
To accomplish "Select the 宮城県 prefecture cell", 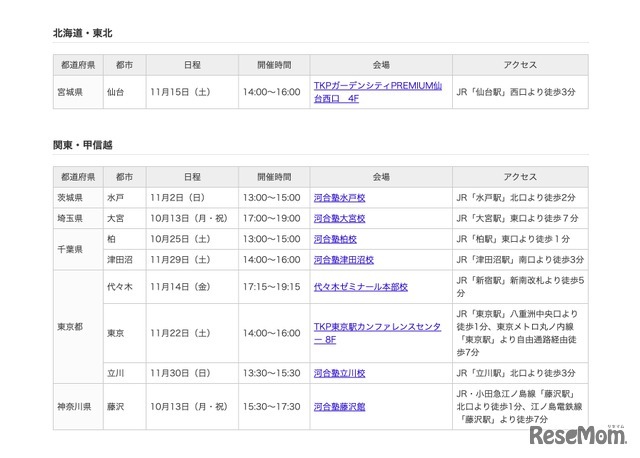I will click(77, 91).
